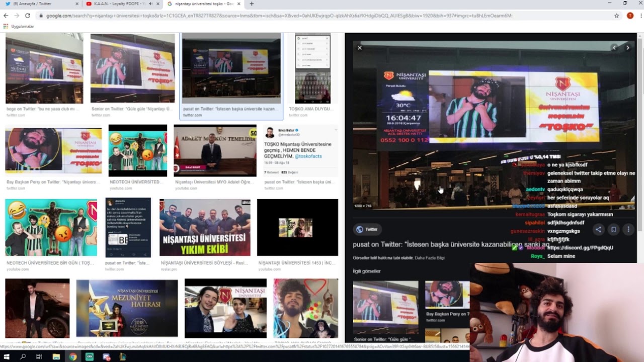
Task: Click 'İlgili görseller' heading
Action: pyautogui.click(x=367, y=271)
